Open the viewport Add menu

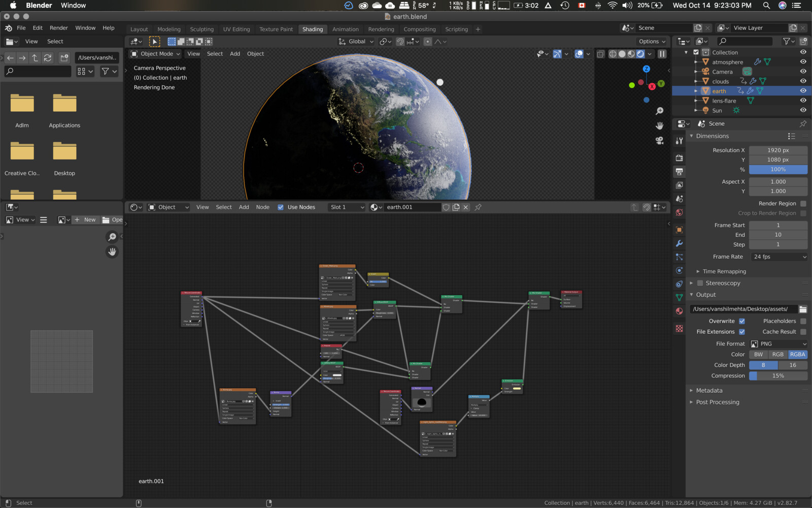click(x=235, y=54)
